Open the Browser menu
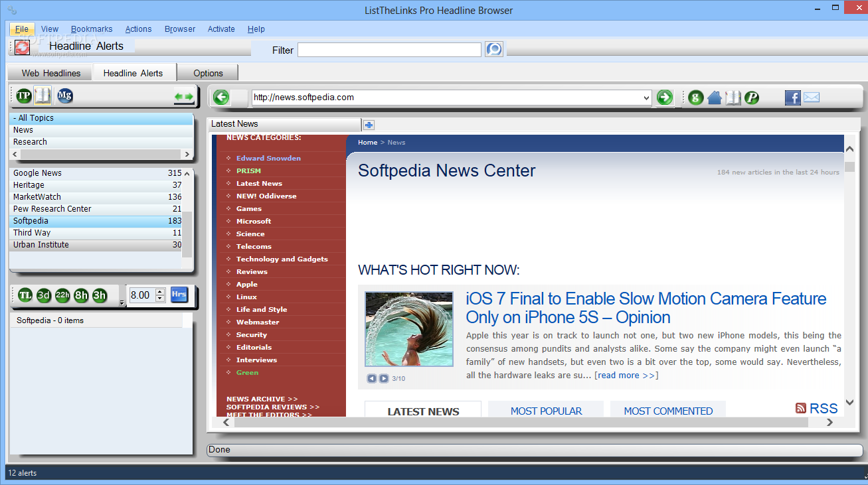This screenshot has width=868, height=485. (180, 29)
